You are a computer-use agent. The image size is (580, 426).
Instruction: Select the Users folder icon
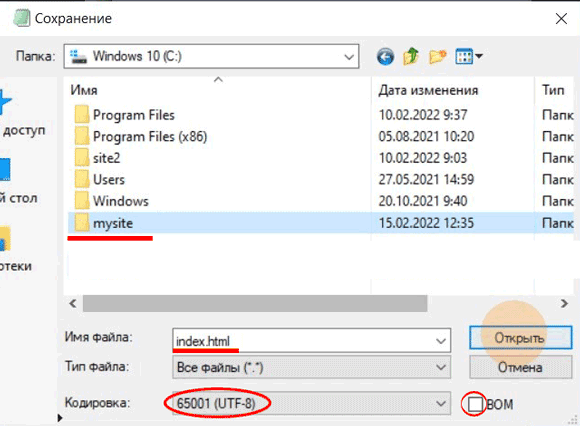coord(82,179)
